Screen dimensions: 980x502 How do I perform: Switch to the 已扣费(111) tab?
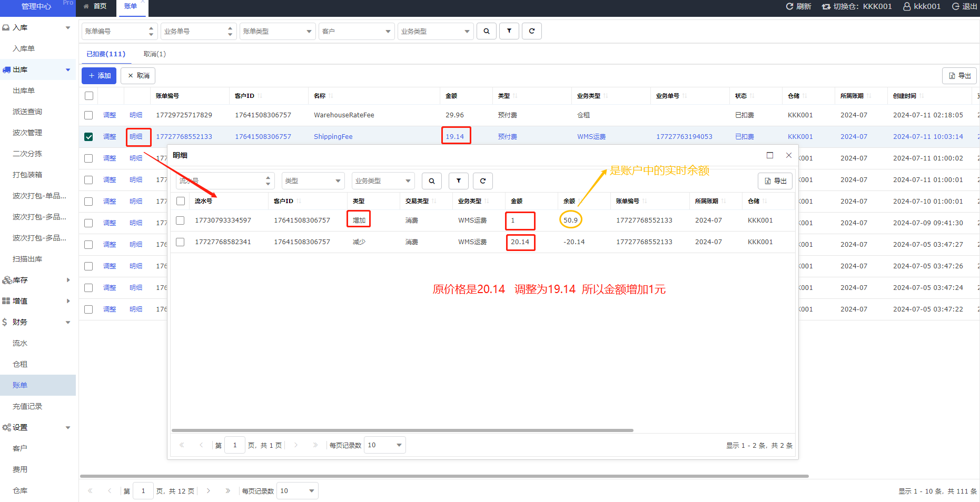106,54
